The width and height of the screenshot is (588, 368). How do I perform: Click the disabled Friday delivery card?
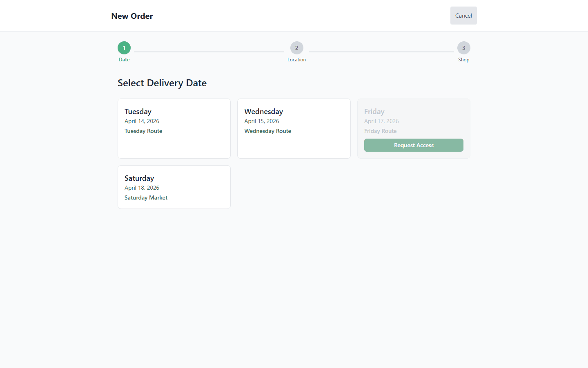(414, 119)
